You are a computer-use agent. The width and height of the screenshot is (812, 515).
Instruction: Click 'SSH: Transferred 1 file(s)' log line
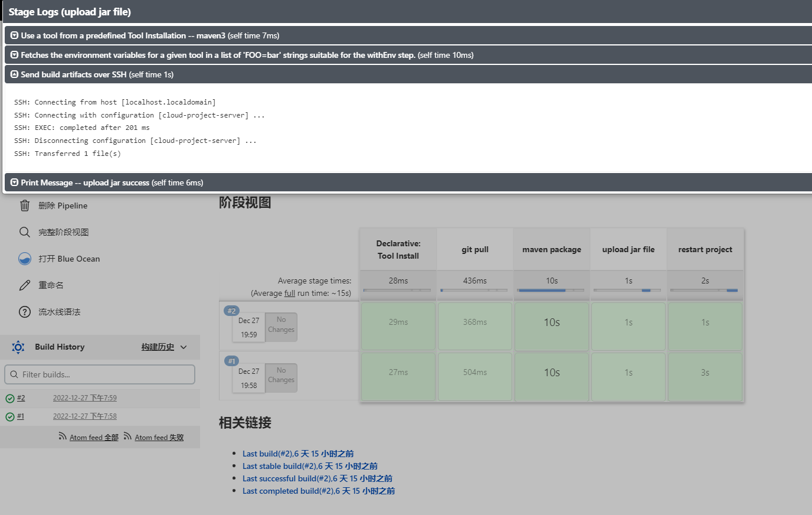[x=67, y=154]
